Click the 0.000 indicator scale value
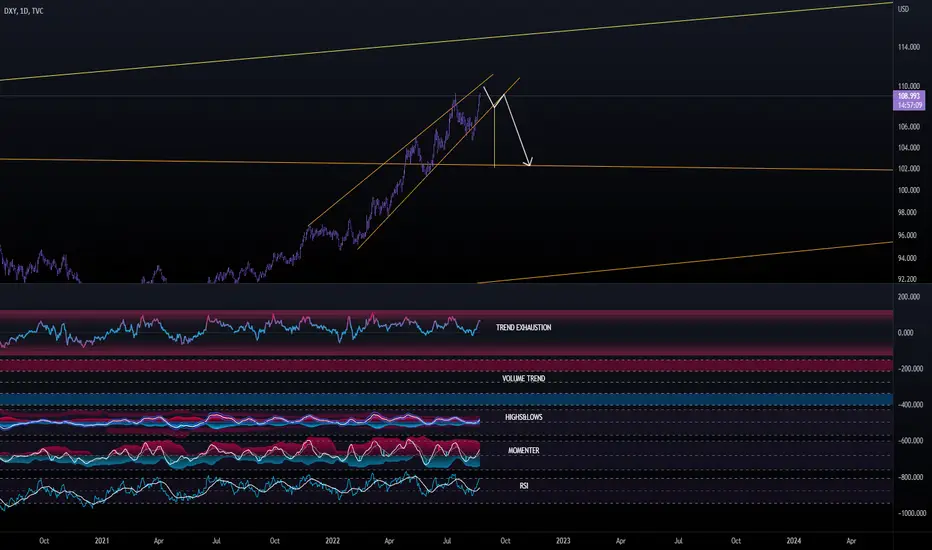This screenshot has height=550, width=932. pos(905,333)
